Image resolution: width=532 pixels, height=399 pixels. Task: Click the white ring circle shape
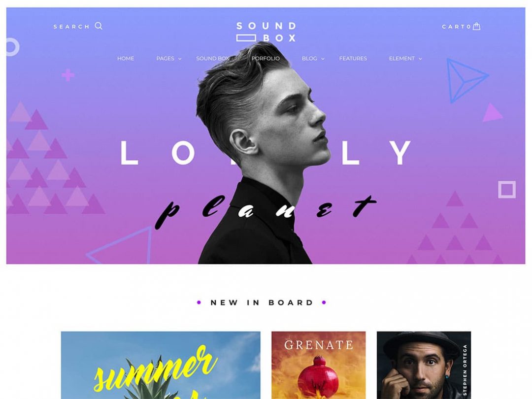tap(12, 47)
